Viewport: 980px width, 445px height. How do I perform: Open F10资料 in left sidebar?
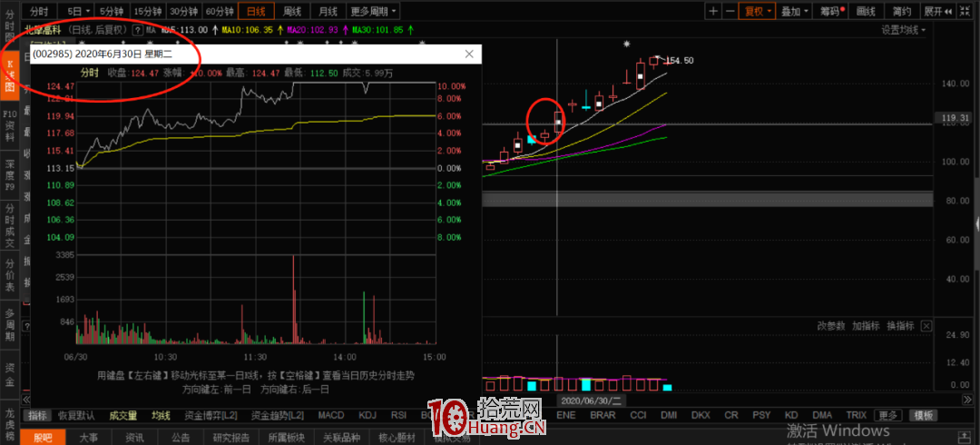pos(9,126)
